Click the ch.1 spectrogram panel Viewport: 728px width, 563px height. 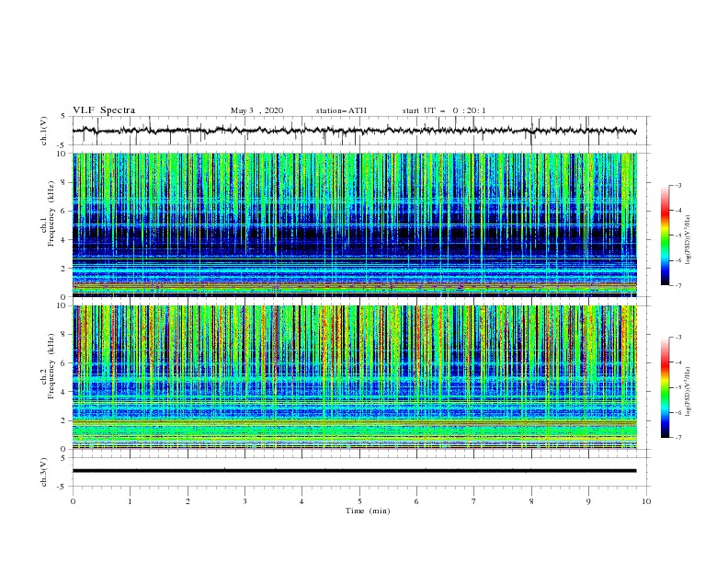(355, 224)
